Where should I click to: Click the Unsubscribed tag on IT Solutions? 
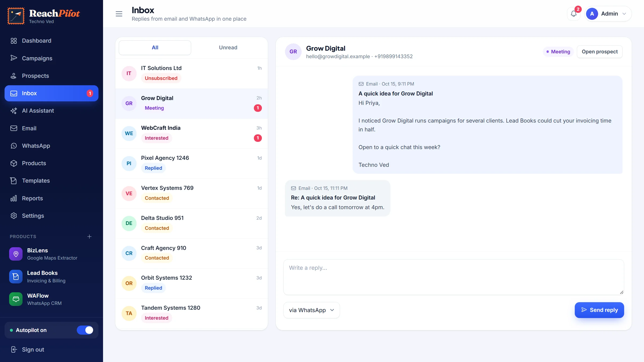[161, 78]
